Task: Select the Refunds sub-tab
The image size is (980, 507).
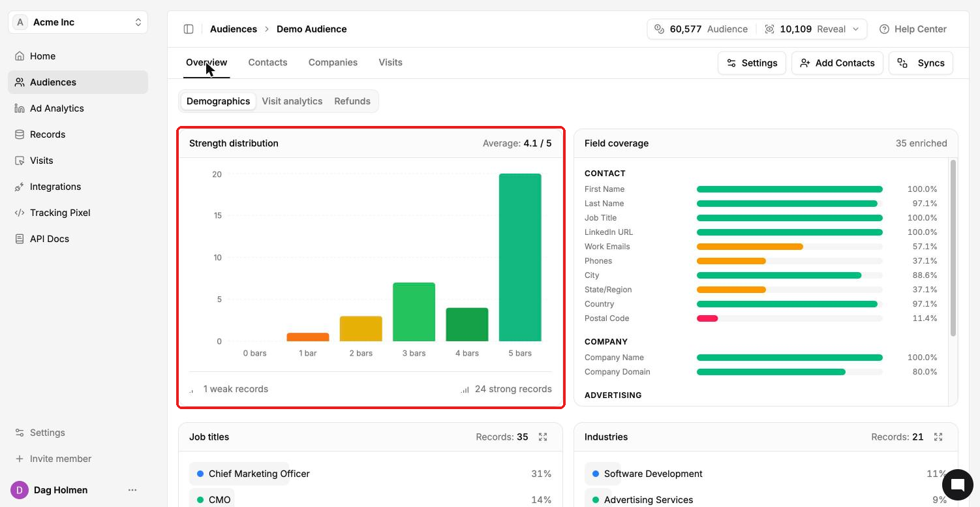Action: point(352,101)
